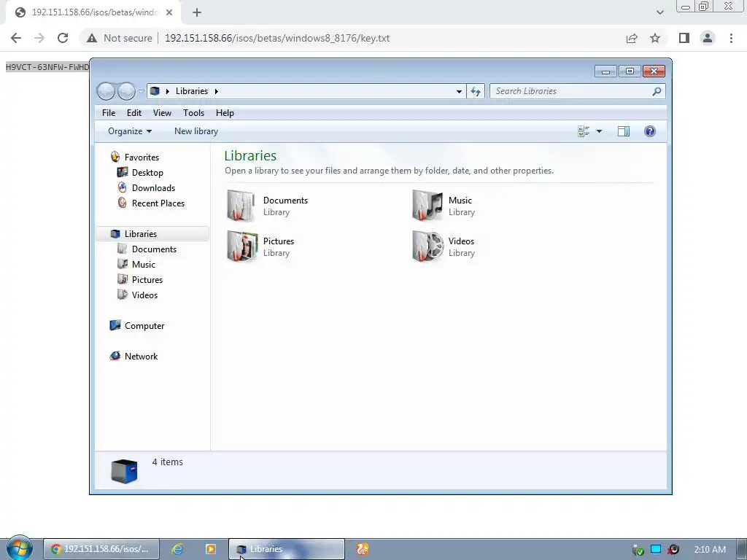This screenshot has width=747, height=560.
Task: Open the Pictures library icon in main pane
Action: tap(242, 246)
